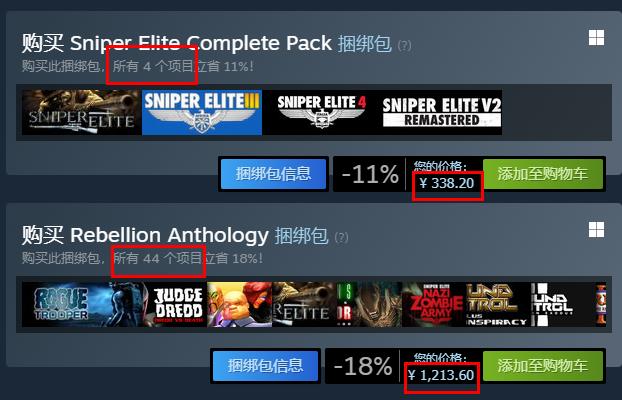Open the Sniper Elite 4 thumbnail
Screen dimensions: 622x400
coord(321,112)
